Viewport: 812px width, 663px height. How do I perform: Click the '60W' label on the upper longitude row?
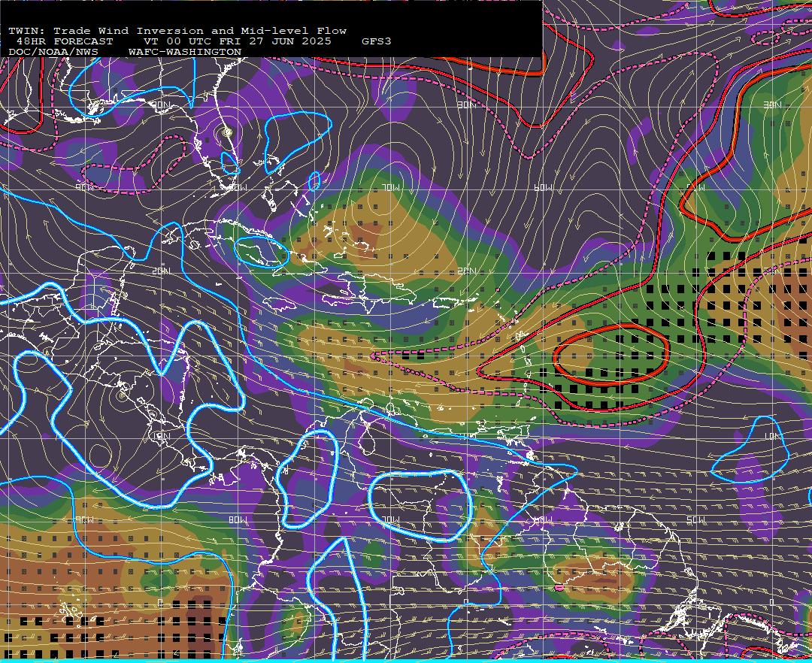[544, 187]
